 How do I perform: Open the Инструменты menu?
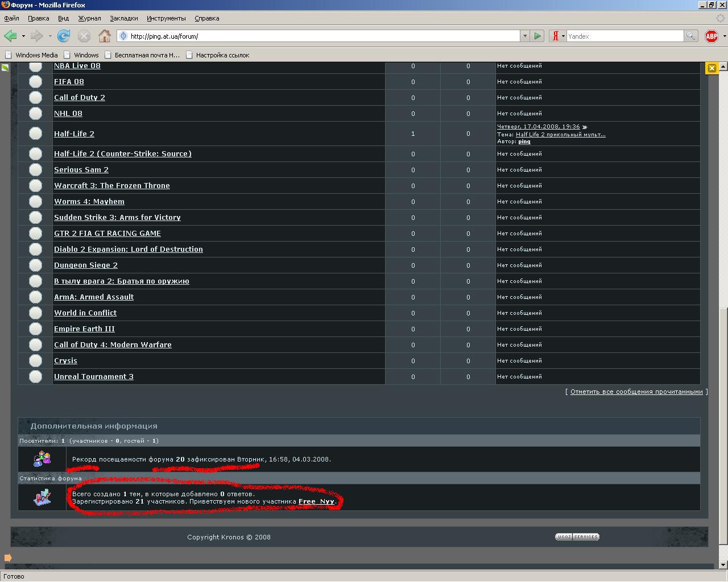166,18
